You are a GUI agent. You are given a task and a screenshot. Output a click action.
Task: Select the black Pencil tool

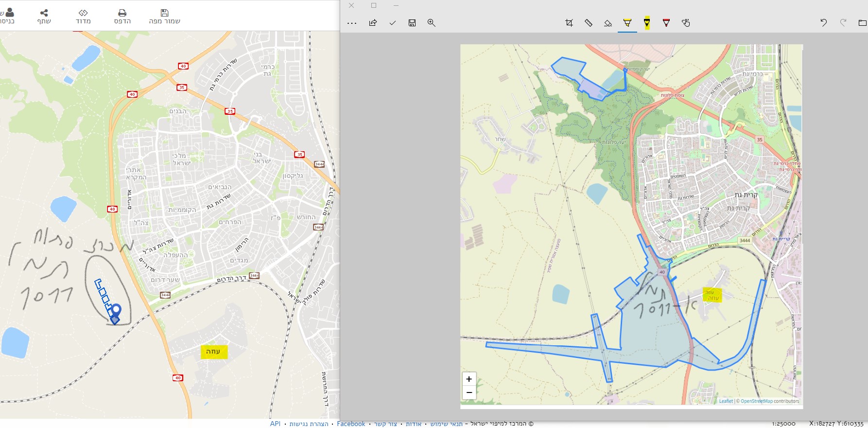[x=647, y=23]
